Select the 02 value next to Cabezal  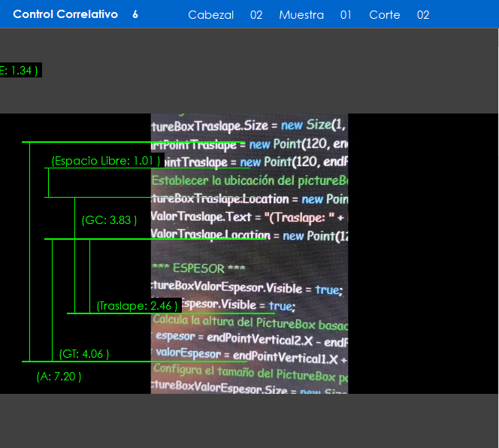pos(256,15)
